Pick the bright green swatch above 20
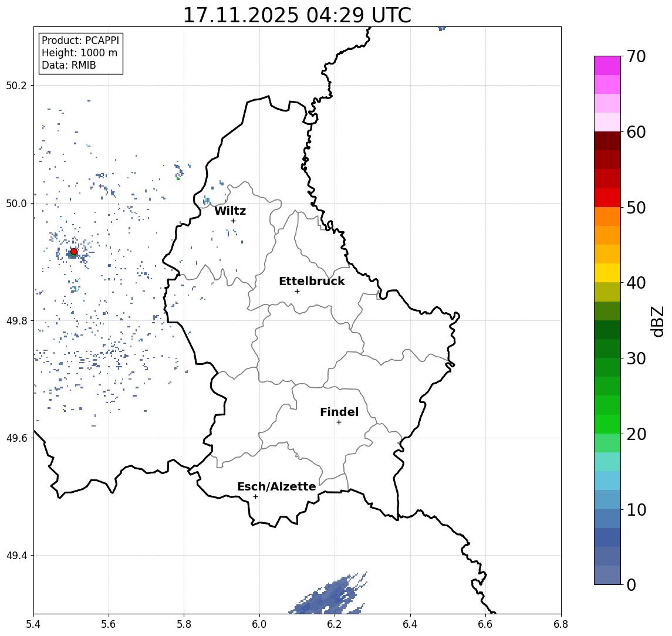 607,424
